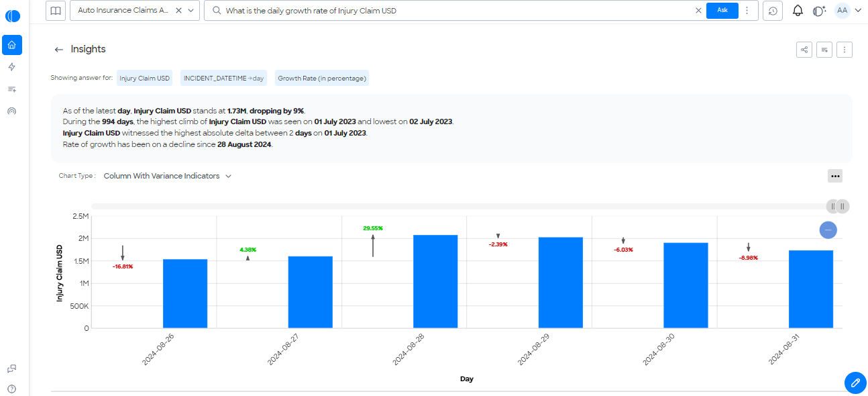The height and width of the screenshot is (396, 868).
Task: Expand the account menu via AA avatar chevron
Action: (857, 10)
